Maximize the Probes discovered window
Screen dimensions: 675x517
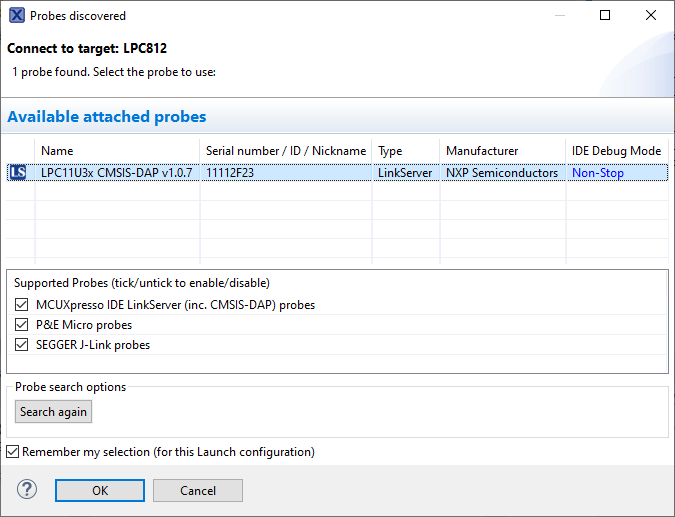click(x=605, y=16)
